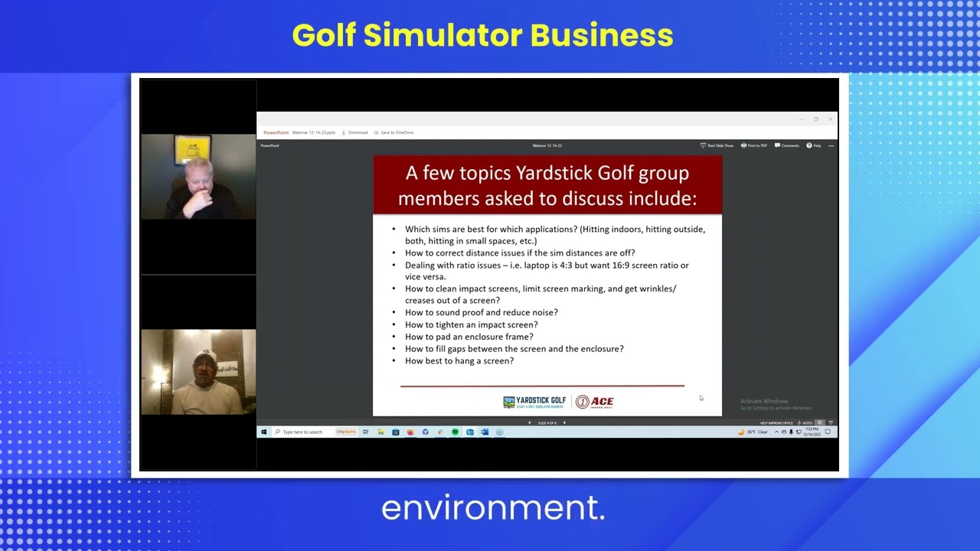The width and height of the screenshot is (980, 551).
Task: Click Help Improve Office in status bar
Action: point(776,422)
